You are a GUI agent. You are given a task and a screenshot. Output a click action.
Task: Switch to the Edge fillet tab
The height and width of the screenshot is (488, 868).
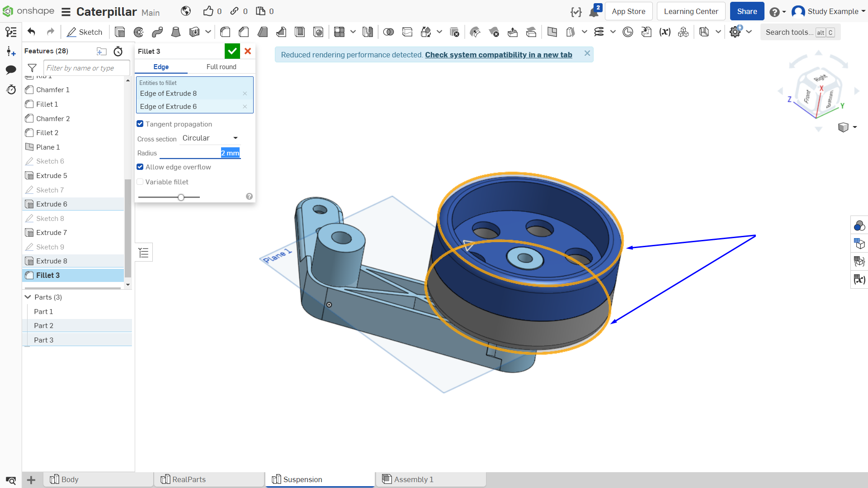161,67
